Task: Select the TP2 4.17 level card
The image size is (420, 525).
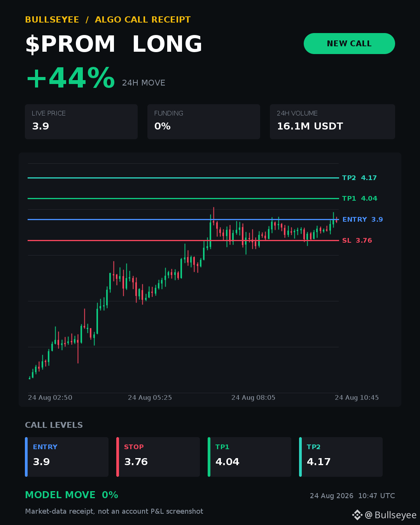Action: [x=341, y=457]
